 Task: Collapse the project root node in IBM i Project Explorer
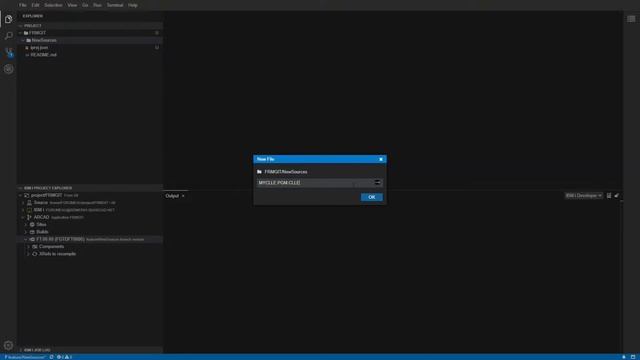click(20, 195)
